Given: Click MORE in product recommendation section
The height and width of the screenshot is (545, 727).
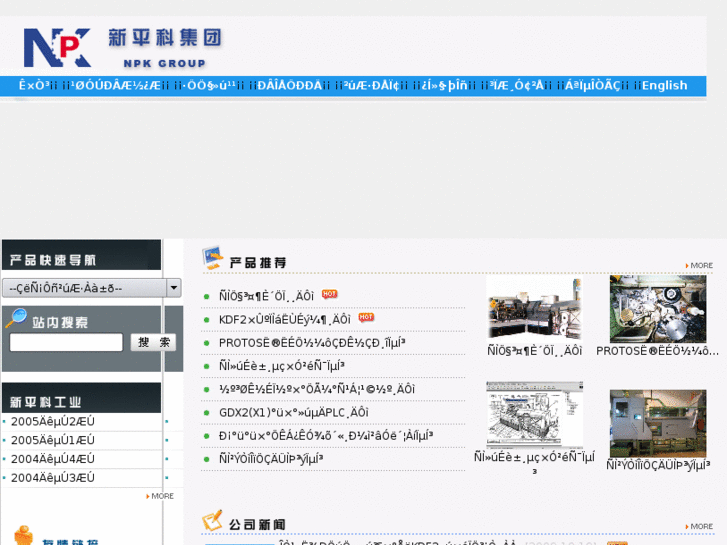Looking at the screenshot, I should click(x=700, y=266).
